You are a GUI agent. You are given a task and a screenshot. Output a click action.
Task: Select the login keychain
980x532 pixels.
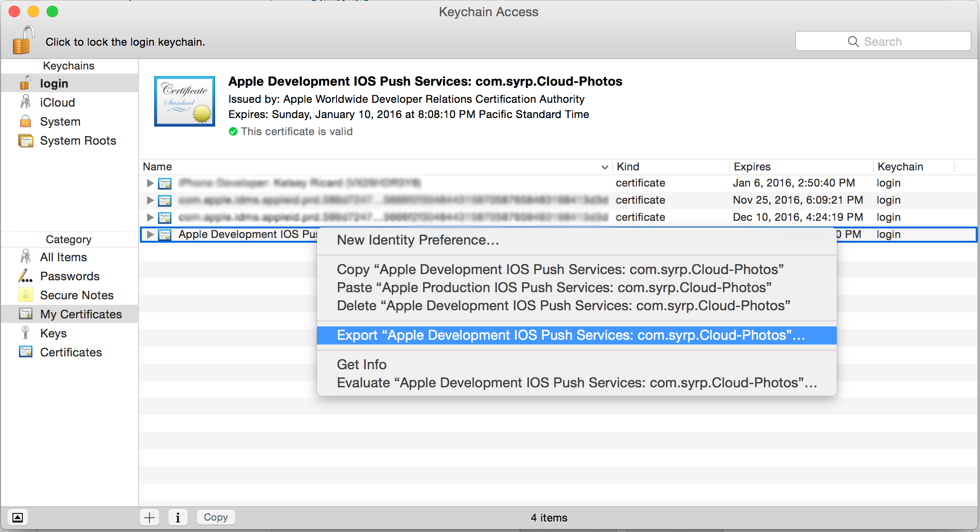[69, 83]
